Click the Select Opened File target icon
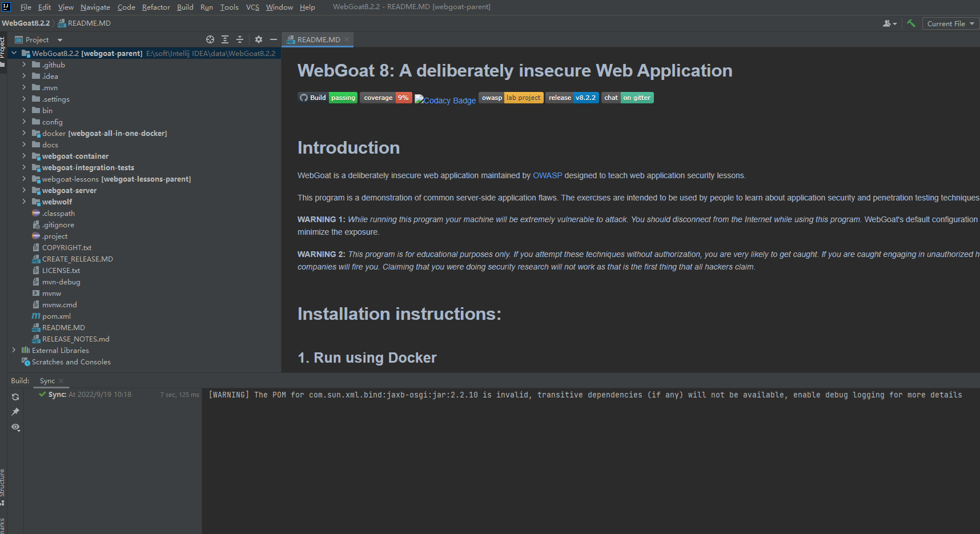 (x=210, y=39)
